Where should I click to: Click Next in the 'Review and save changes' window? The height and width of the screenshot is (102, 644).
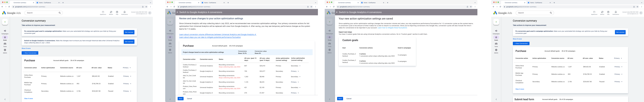coord(180,98)
